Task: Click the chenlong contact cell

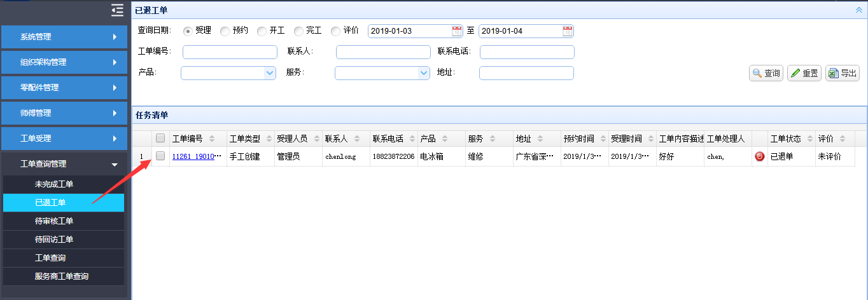Action: [346, 156]
